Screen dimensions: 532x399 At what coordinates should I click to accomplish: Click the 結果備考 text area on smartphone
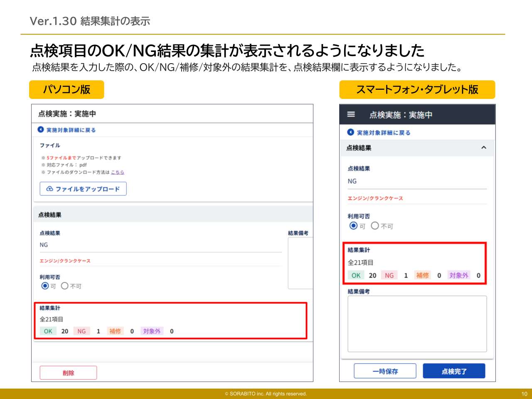pos(417,323)
